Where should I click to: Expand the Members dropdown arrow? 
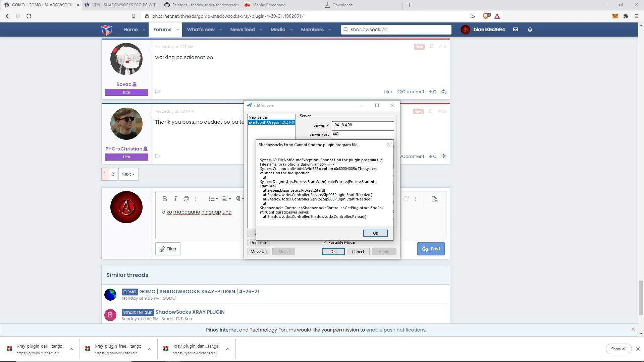[330, 29]
